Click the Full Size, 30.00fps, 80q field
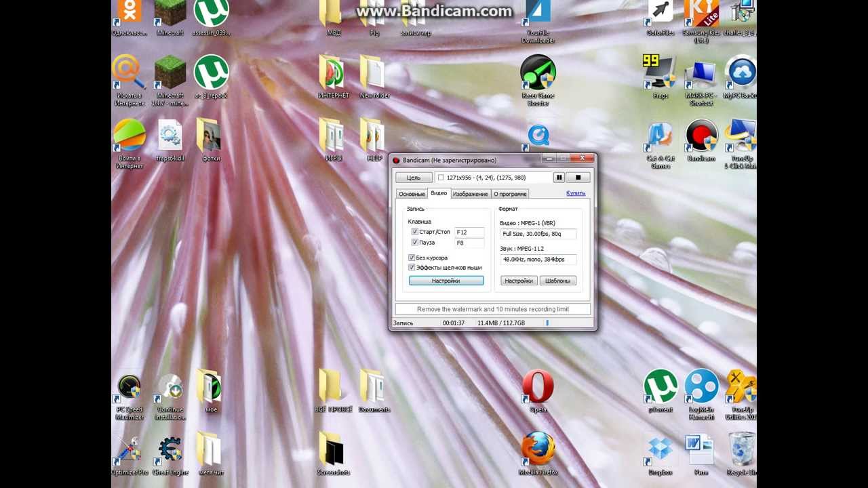This screenshot has height=488, width=868. click(538, 234)
